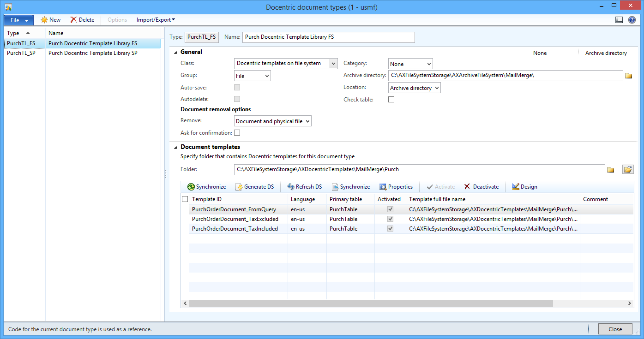Click the Archive directory path field
The image size is (644, 339).
pyautogui.click(x=506, y=76)
